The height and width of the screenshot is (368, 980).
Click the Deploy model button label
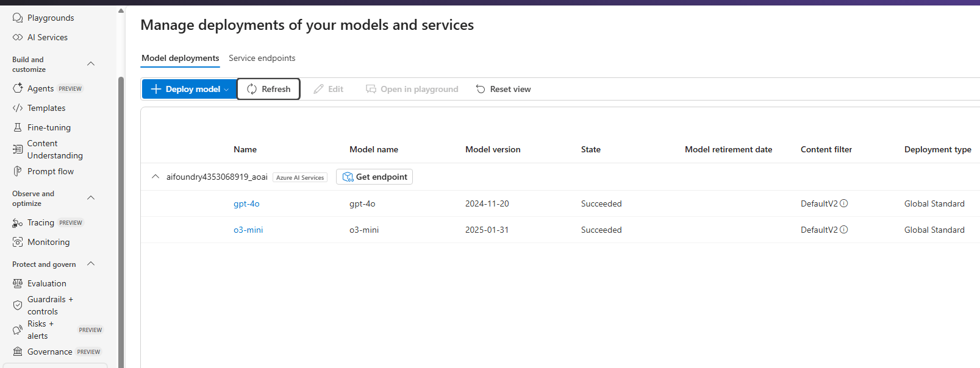click(193, 89)
